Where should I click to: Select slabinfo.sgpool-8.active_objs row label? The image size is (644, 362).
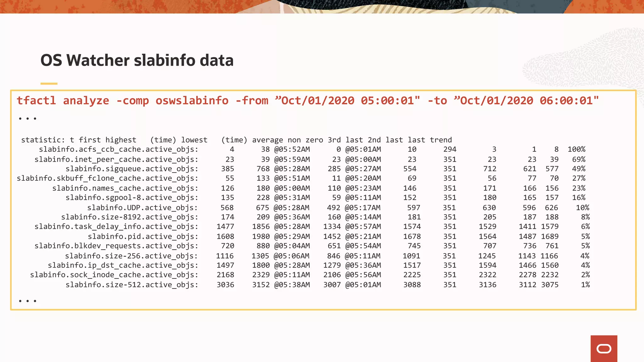click(132, 198)
